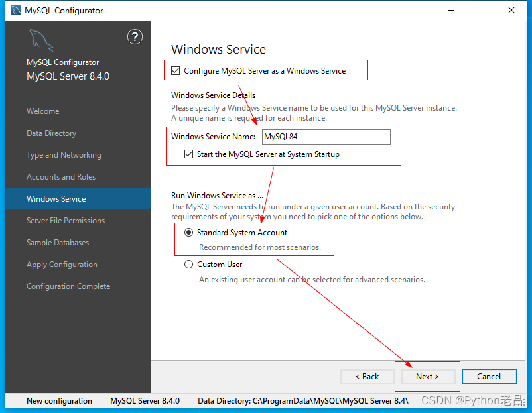The image size is (532, 413).
Task: Click the 'Run Windows Service as ...' label
Action: click(x=217, y=196)
